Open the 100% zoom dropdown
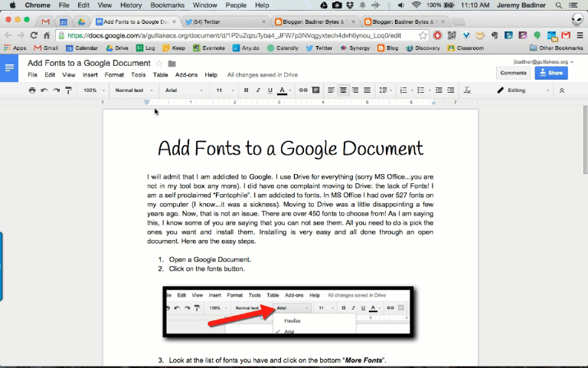The image size is (588, 368). tap(93, 90)
